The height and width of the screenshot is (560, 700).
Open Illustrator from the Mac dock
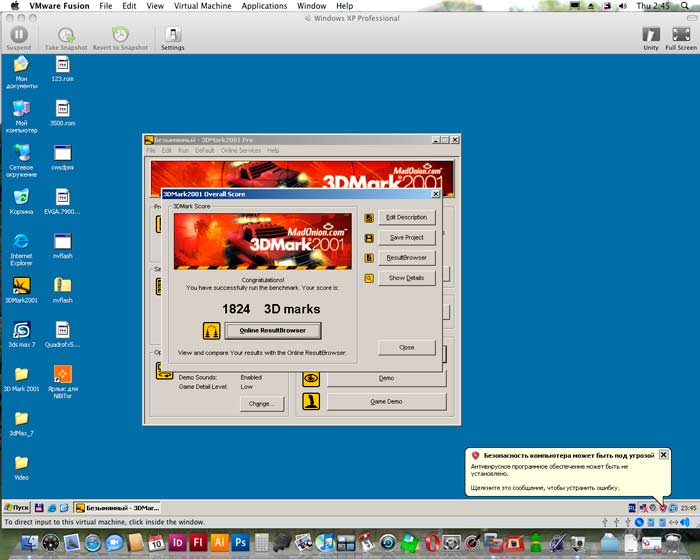coord(219,543)
